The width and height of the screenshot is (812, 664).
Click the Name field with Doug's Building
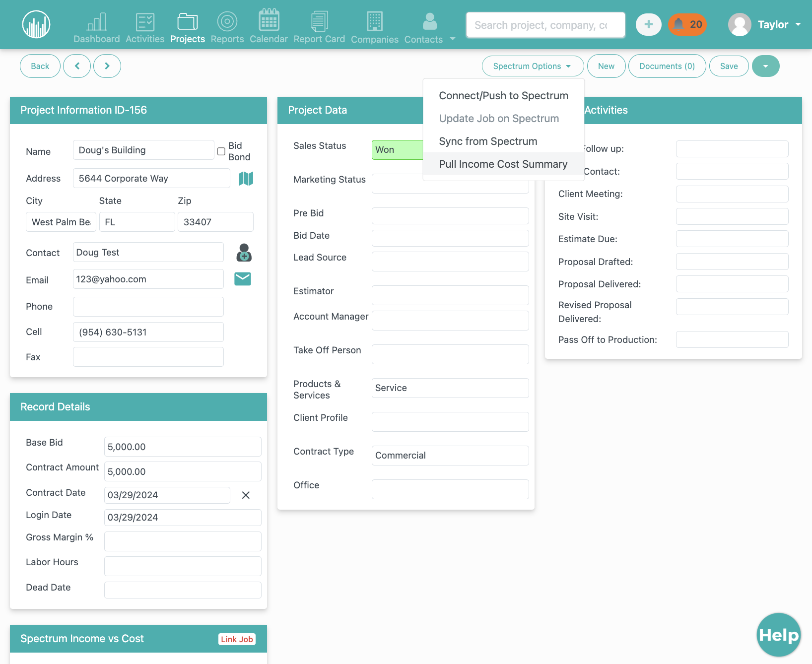coord(143,150)
